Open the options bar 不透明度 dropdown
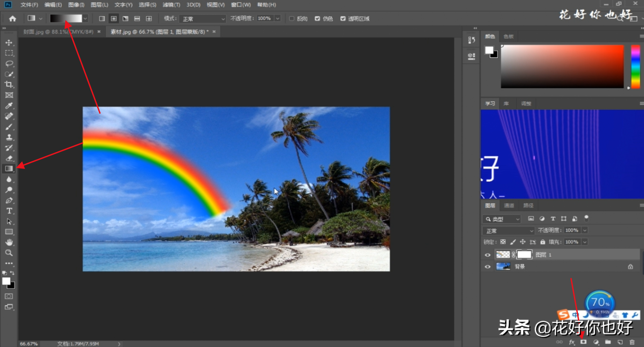 point(277,18)
